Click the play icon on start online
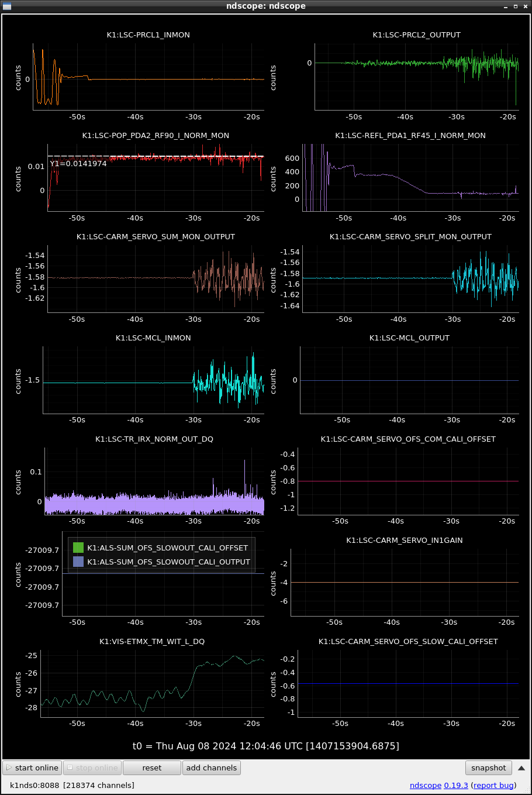 (x=9, y=768)
